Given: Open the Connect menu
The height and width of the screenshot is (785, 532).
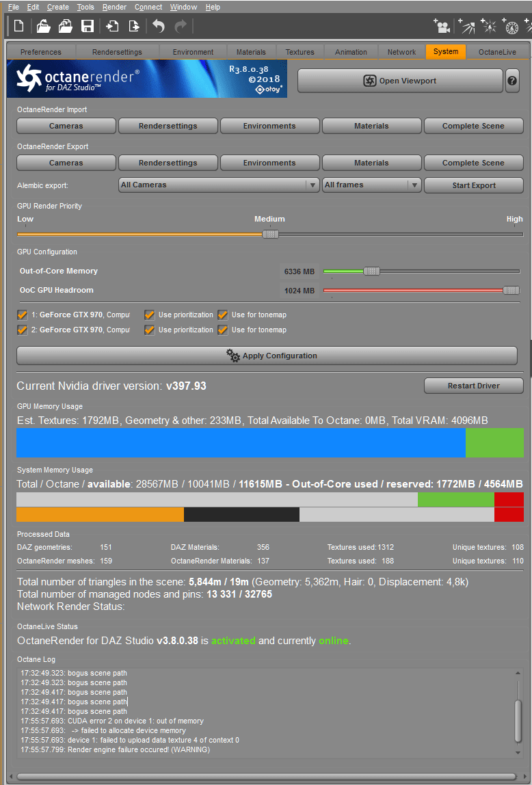Looking at the screenshot, I should click(148, 7).
